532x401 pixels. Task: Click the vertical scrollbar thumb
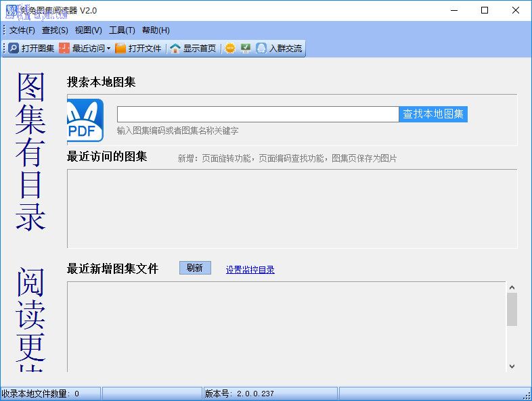[512, 310]
